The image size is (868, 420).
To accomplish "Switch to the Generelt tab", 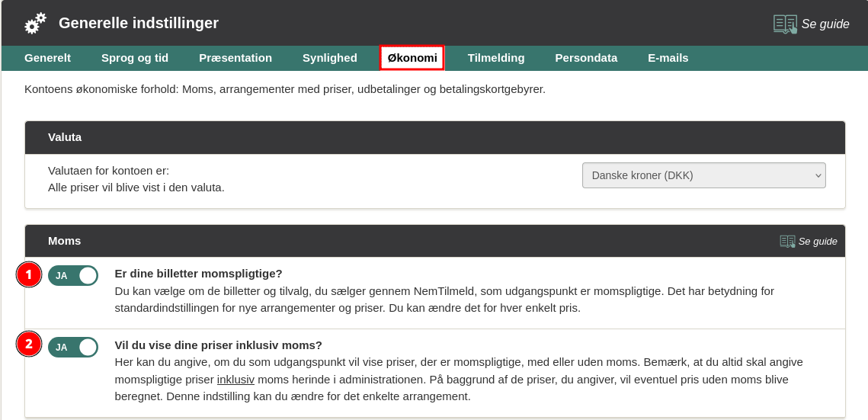I will tap(47, 58).
